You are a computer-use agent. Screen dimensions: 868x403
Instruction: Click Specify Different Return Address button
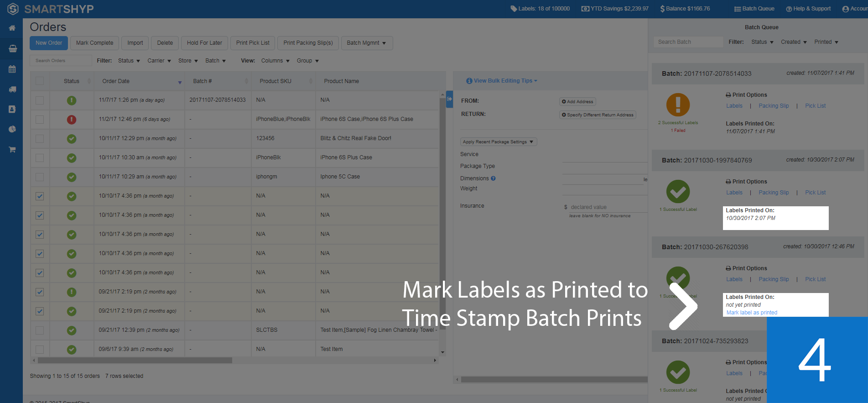(598, 115)
